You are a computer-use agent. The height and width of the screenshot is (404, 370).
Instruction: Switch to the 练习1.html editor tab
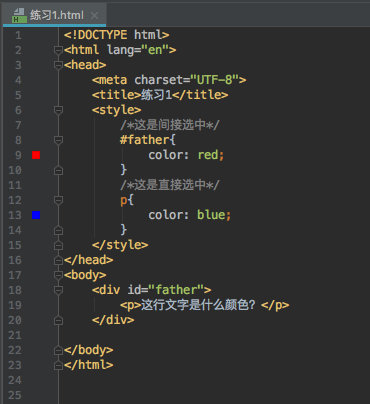coord(55,15)
